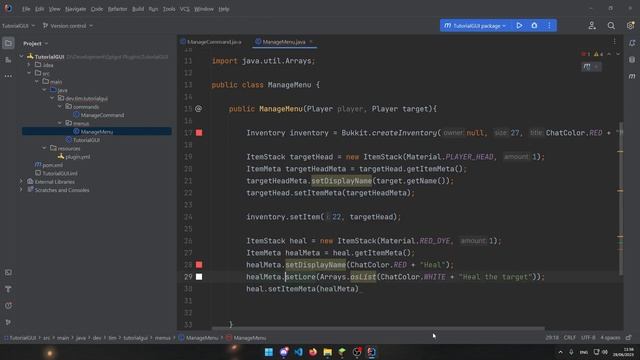This screenshot has width=640, height=360.
Task: Expand External Libraries node
Action: pos(21,182)
